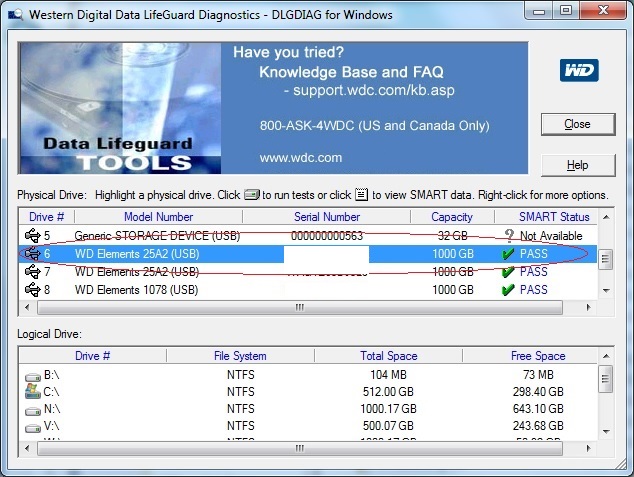Click the 32 GB capacity cell
Viewport: 634px width, 477px height.
click(452, 235)
